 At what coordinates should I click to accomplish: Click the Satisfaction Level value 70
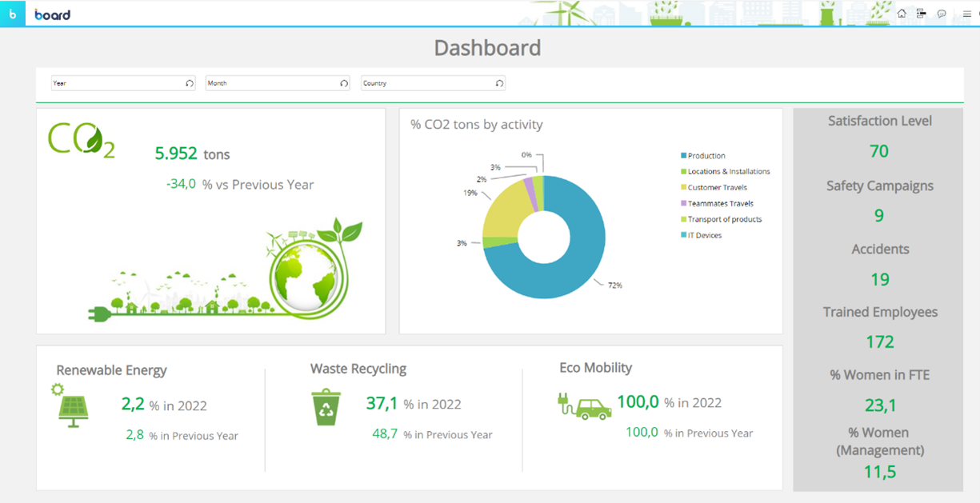pyautogui.click(x=878, y=150)
